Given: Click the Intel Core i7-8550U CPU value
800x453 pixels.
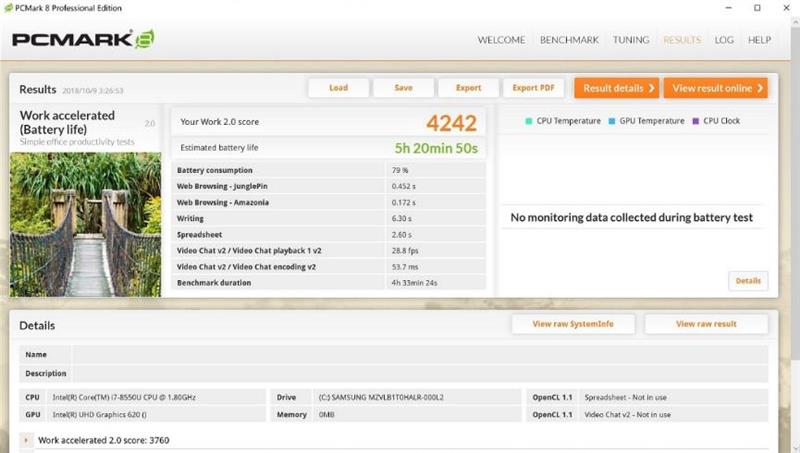Looking at the screenshot, I should coord(124,397).
